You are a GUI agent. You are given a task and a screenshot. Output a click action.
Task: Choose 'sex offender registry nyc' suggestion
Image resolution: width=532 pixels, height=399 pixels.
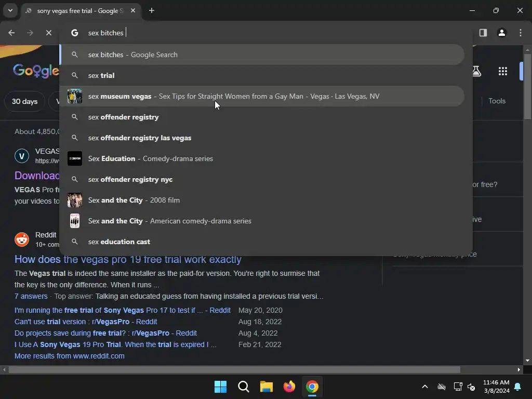pos(262,179)
